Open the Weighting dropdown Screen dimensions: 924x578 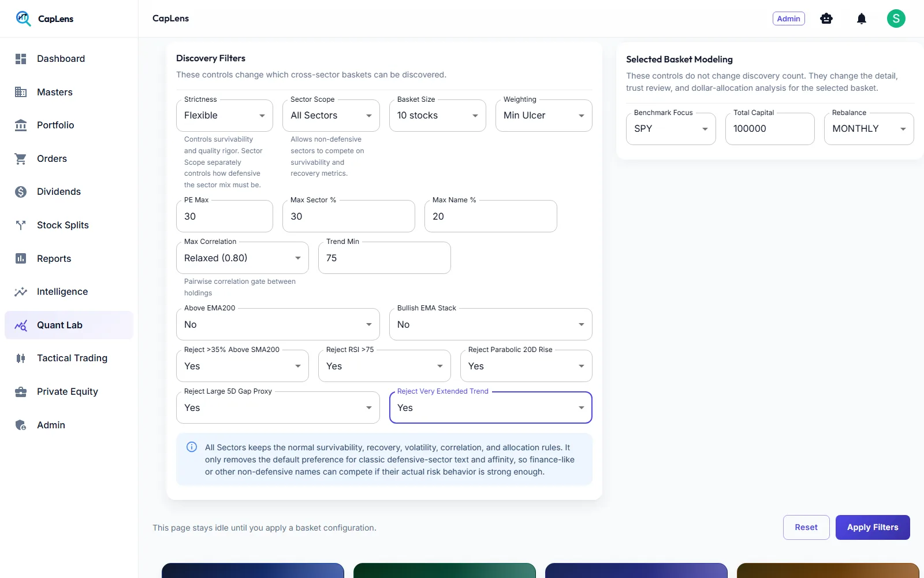click(x=543, y=116)
